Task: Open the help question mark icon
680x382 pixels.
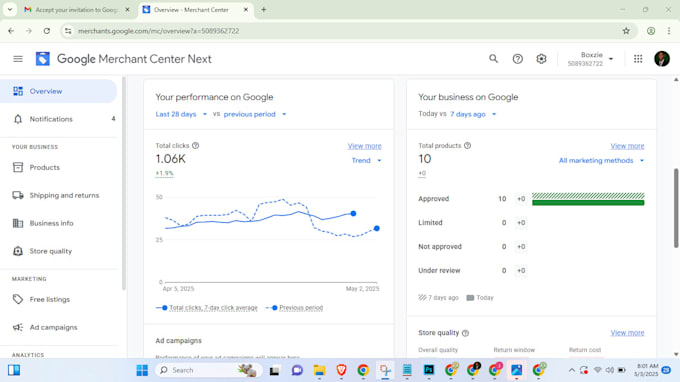Action: [517, 59]
